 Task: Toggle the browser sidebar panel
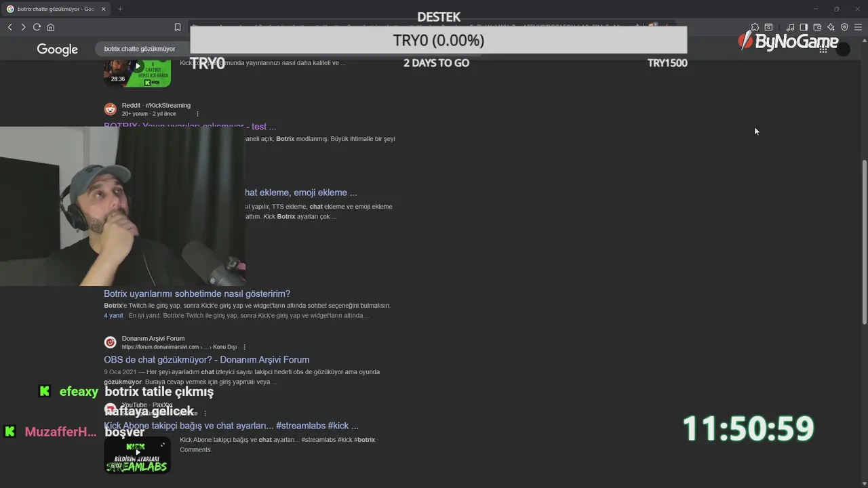[x=804, y=27]
